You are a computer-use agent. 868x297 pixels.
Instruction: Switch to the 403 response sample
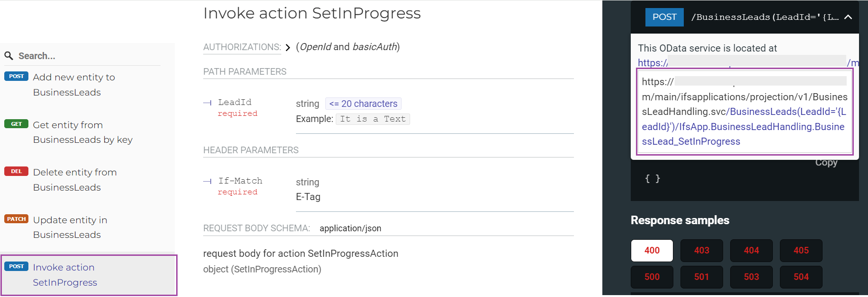(x=702, y=250)
